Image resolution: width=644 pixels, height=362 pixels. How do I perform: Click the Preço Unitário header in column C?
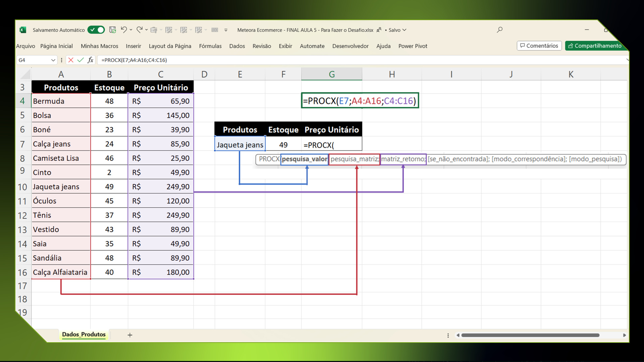(x=161, y=88)
